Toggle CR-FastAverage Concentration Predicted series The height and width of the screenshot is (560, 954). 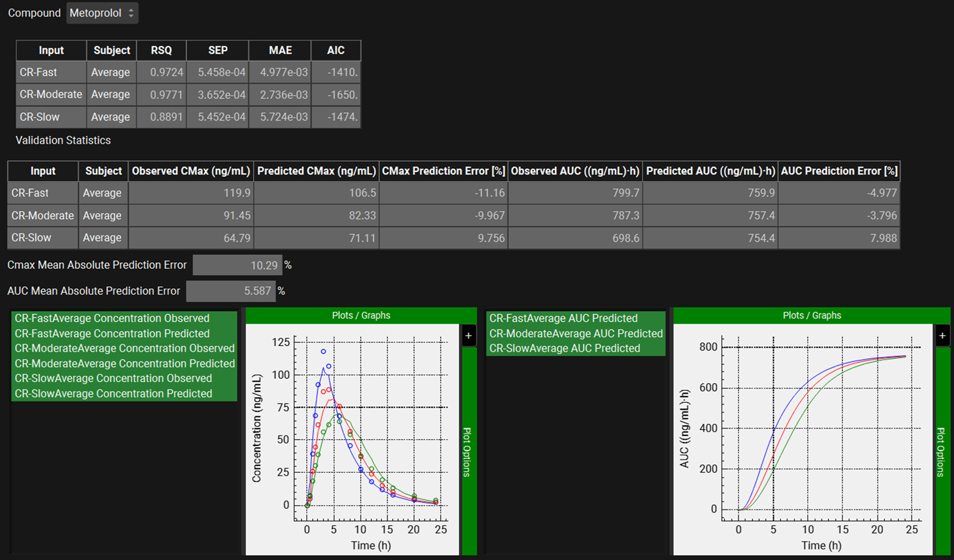(x=112, y=333)
